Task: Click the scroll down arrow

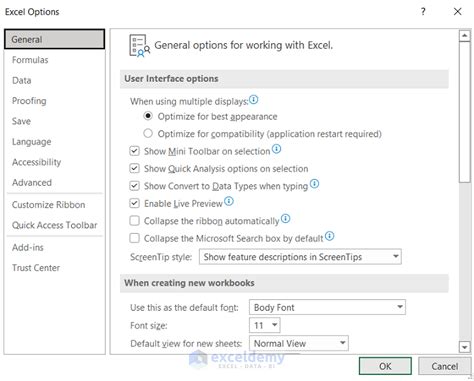Action: pos(464,347)
